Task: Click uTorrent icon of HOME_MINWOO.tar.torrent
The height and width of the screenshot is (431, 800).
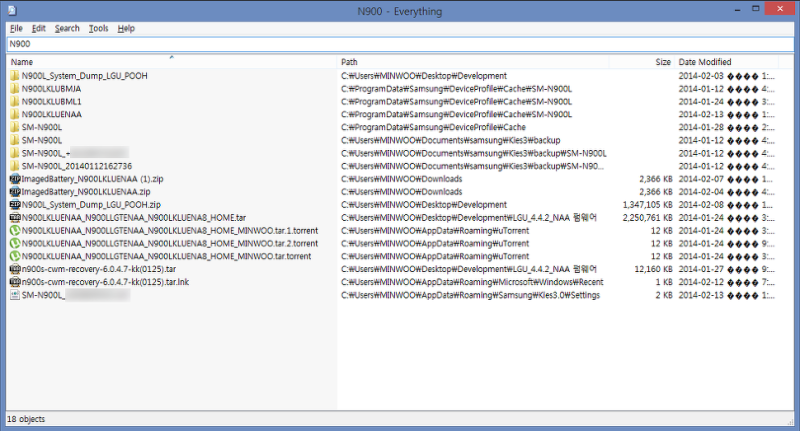Action: click(15, 257)
